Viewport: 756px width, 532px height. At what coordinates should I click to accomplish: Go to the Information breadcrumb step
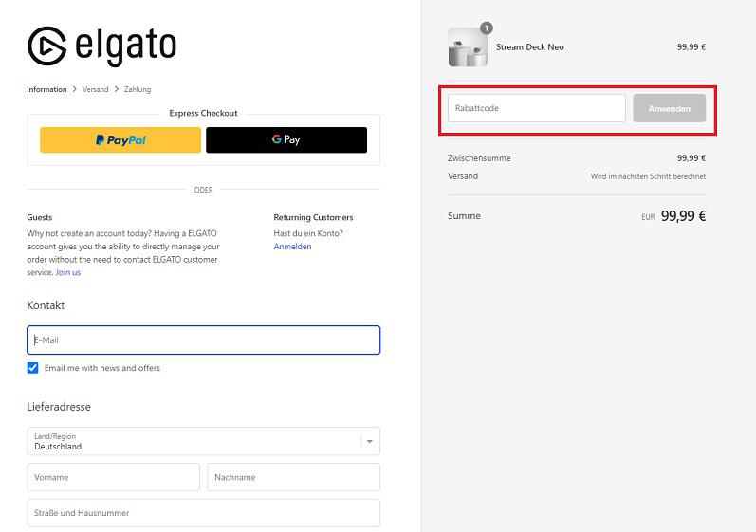pos(46,89)
